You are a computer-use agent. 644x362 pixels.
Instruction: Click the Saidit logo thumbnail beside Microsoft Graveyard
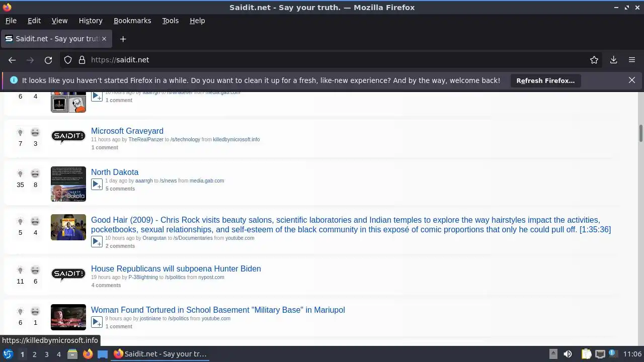68,137
